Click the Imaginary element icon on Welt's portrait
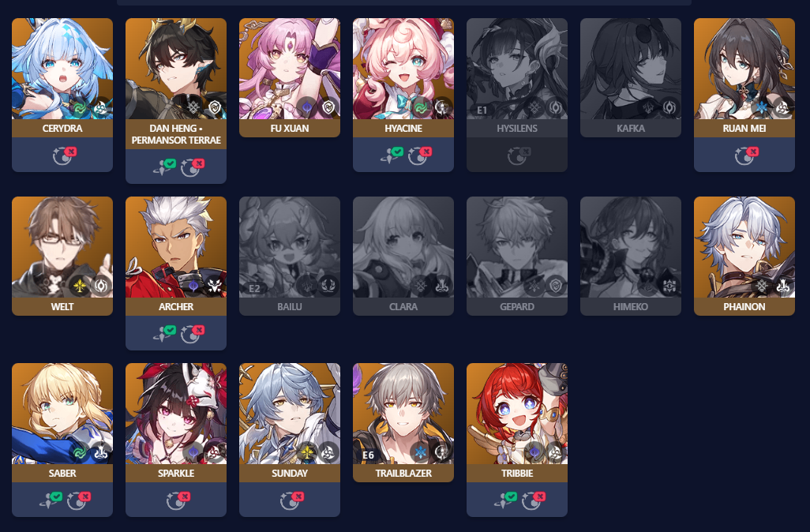This screenshot has height=532, width=810. (x=80, y=286)
